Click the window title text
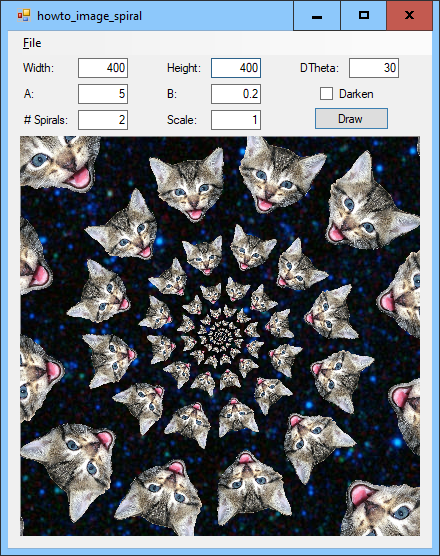The height and width of the screenshot is (556, 440). click(89, 16)
